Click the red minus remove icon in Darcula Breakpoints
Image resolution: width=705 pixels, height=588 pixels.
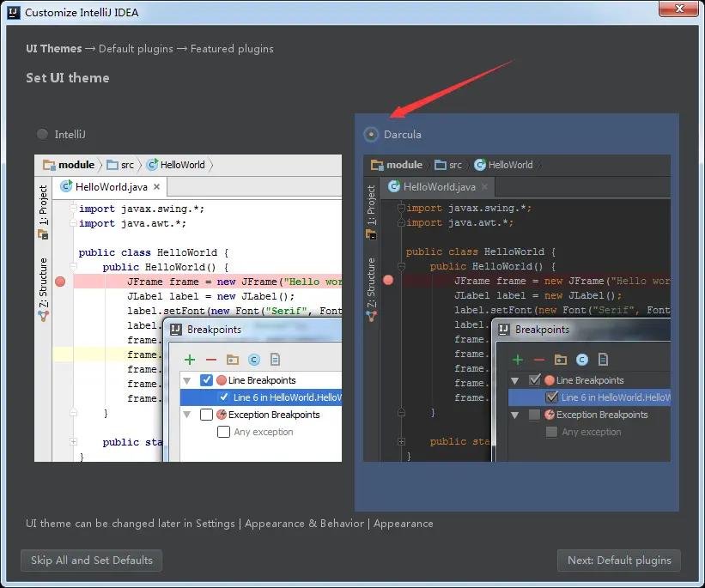coord(539,360)
